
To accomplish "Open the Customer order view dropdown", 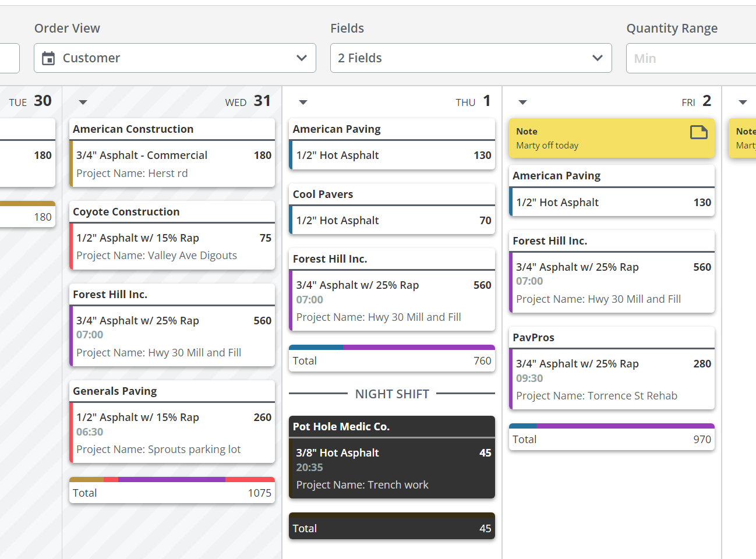I will pos(175,58).
